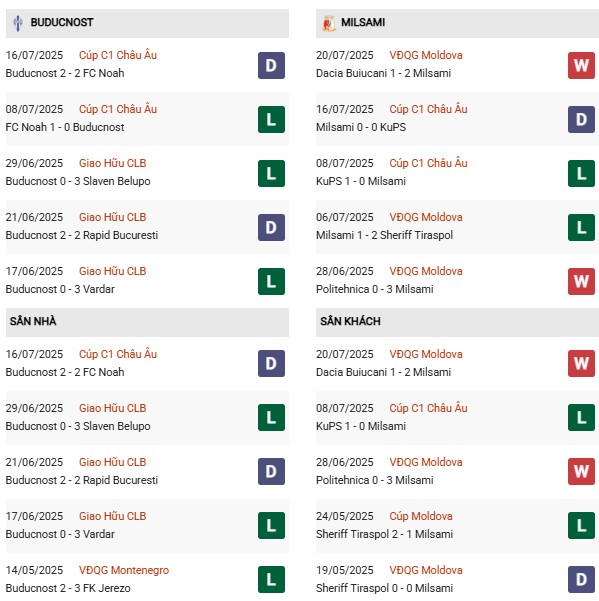Click the D badge for Sheriff Tiraspol 0-0 Milsami

[x=581, y=580]
